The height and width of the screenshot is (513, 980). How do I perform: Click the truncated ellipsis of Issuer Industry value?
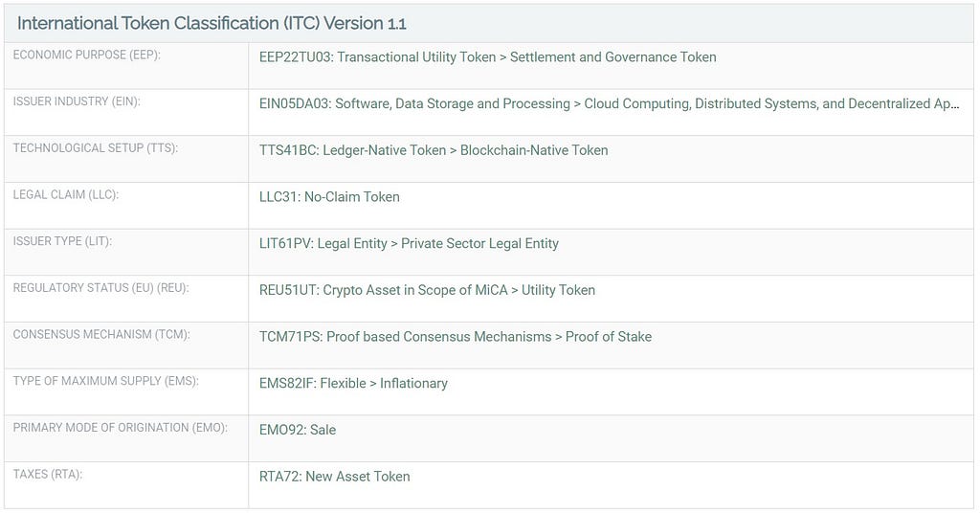point(954,105)
